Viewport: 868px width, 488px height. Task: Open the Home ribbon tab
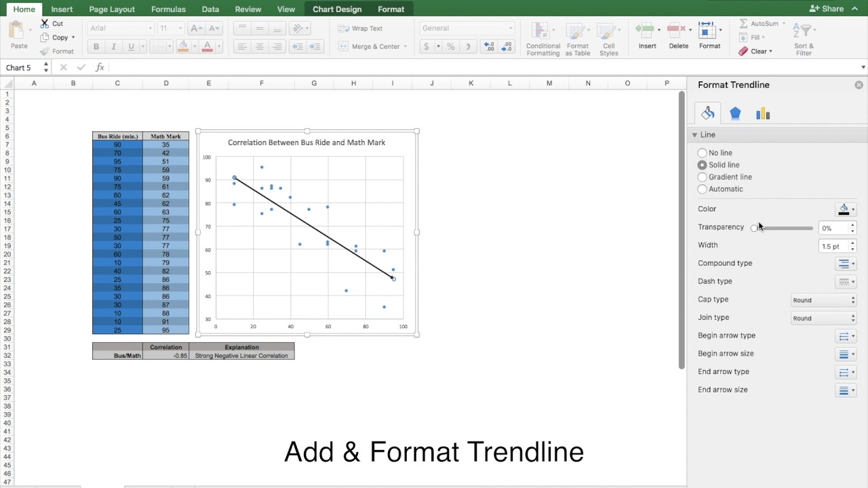point(24,9)
